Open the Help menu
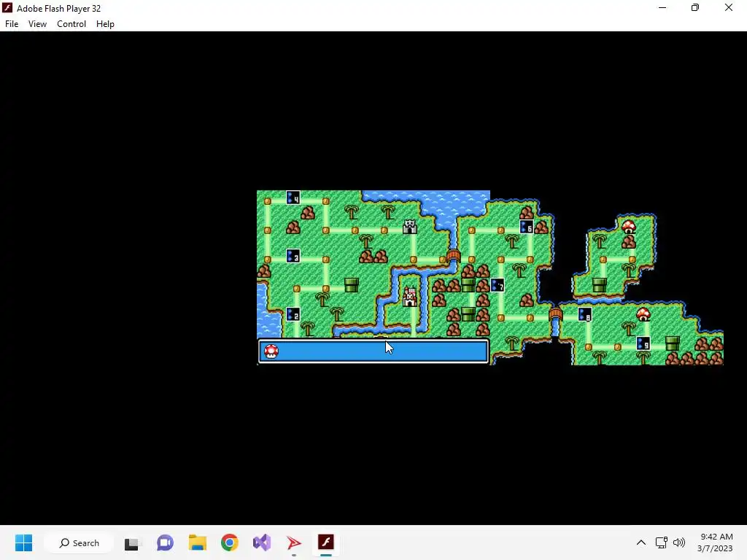The width and height of the screenshot is (747, 560). pos(105,24)
